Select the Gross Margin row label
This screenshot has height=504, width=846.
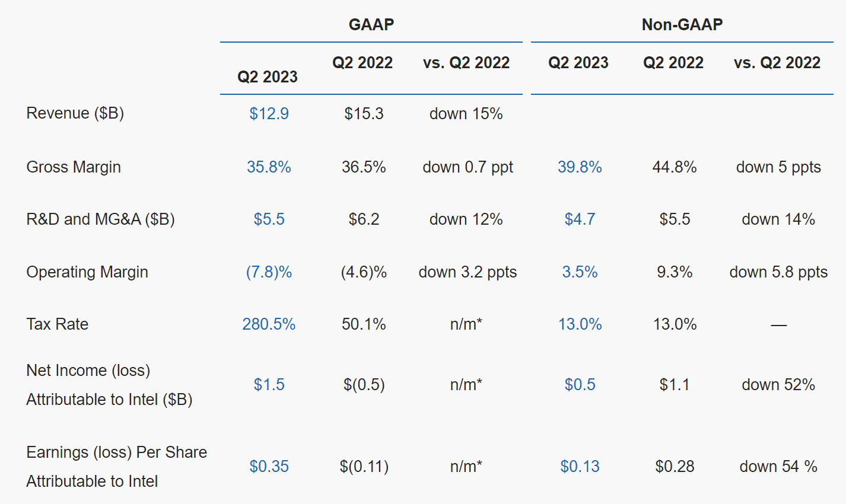pos(74,167)
